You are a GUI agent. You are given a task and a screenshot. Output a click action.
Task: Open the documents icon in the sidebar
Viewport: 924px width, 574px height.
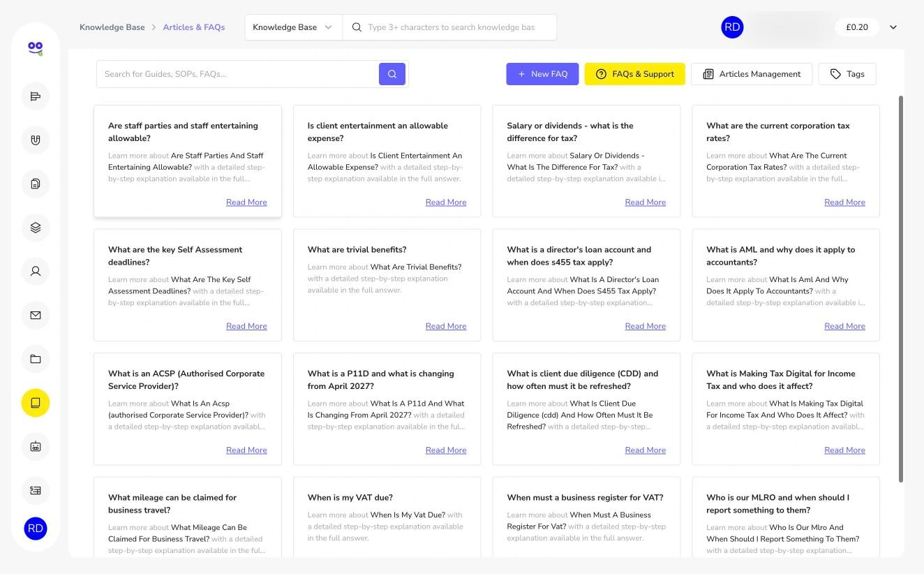pos(36,184)
